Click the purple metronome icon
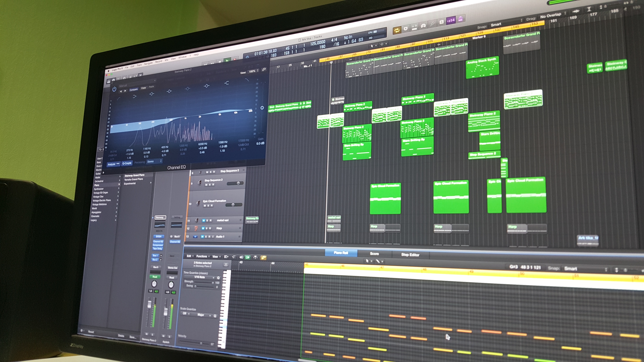Image resolution: width=644 pixels, height=362 pixels. (x=460, y=19)
